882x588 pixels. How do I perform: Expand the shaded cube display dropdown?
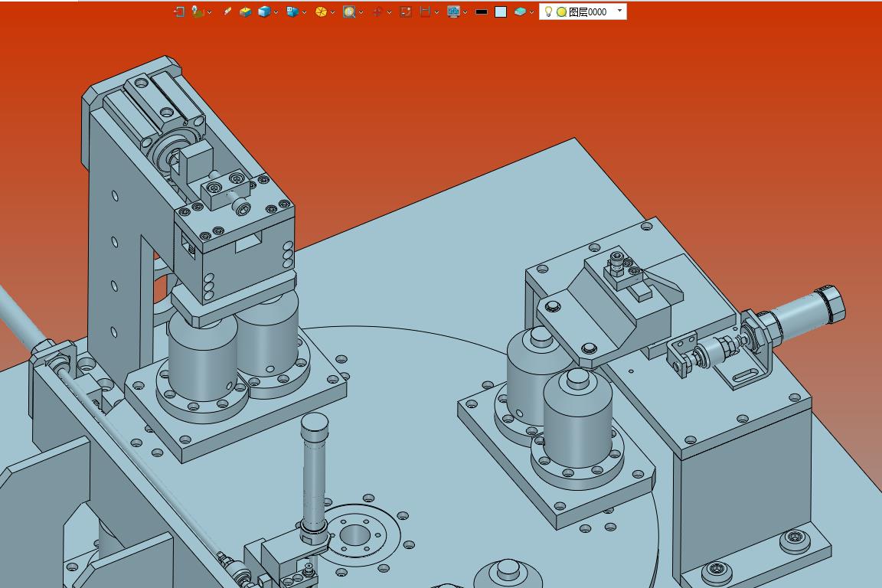(276, 11)
